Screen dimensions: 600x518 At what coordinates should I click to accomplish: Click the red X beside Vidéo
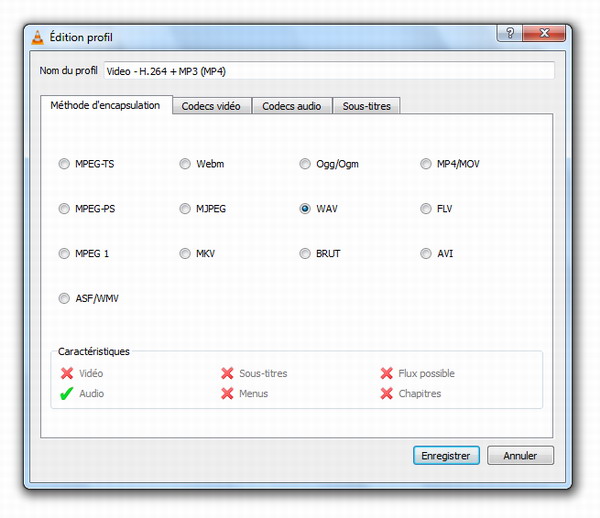point(66,373)
